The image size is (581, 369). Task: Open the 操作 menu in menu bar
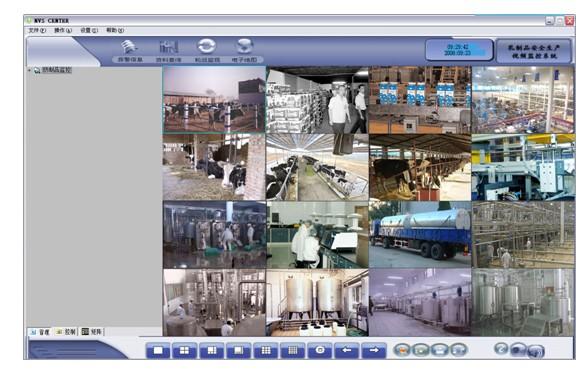coord(63,30)
